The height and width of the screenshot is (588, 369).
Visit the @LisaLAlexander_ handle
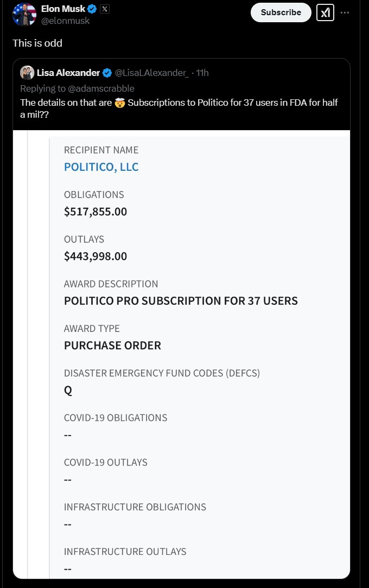pyautogui.click(x=152, y=73)
